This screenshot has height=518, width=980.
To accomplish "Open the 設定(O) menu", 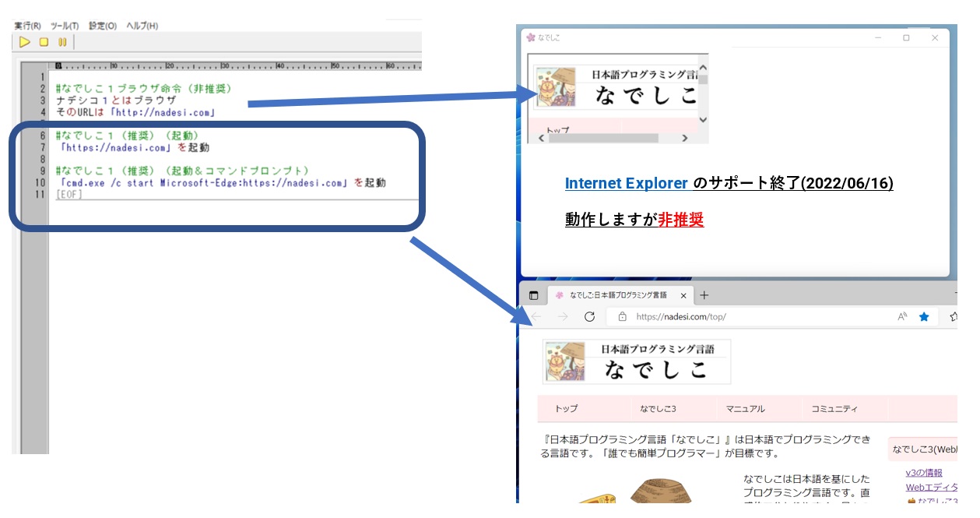I will point(103,26).
